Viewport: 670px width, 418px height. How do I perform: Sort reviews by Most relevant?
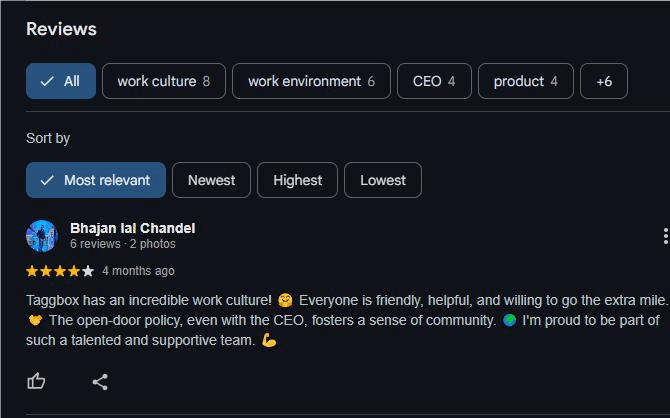tap(96, 180)
